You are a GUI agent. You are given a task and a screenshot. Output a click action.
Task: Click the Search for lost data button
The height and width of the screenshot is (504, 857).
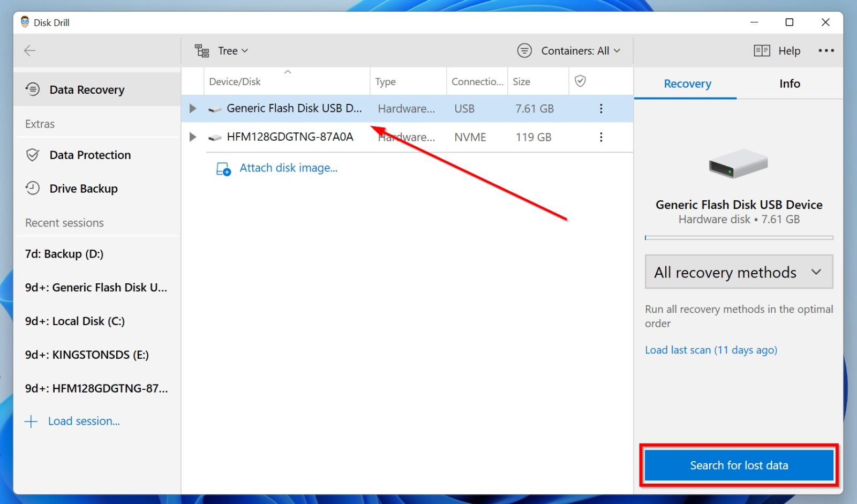pyautogui.click(x=739, y=465)
